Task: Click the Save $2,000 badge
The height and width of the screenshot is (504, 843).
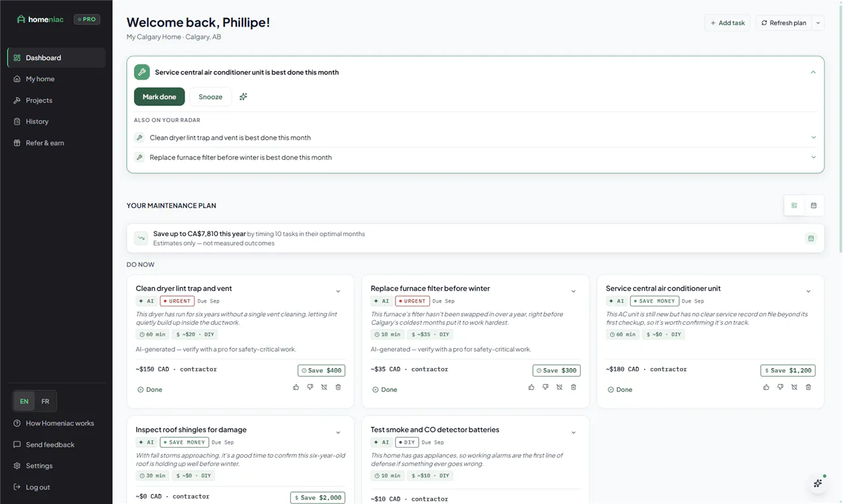Action: 318,497
